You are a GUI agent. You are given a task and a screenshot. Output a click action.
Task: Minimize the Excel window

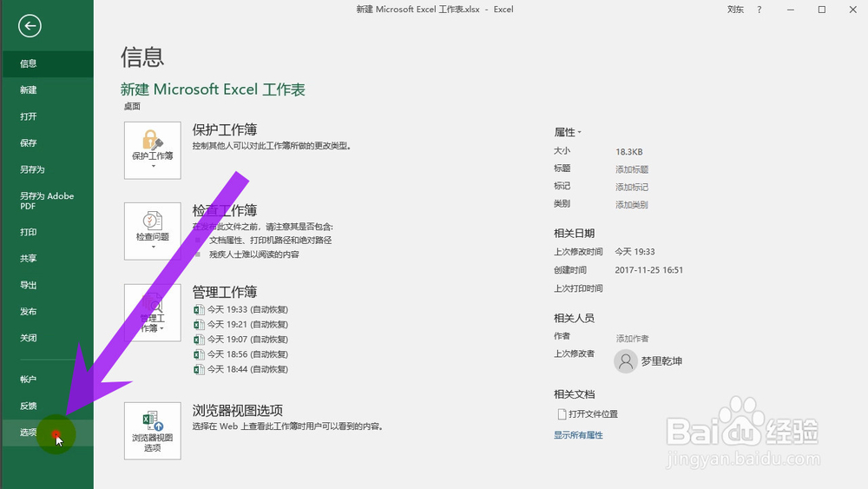791,10
